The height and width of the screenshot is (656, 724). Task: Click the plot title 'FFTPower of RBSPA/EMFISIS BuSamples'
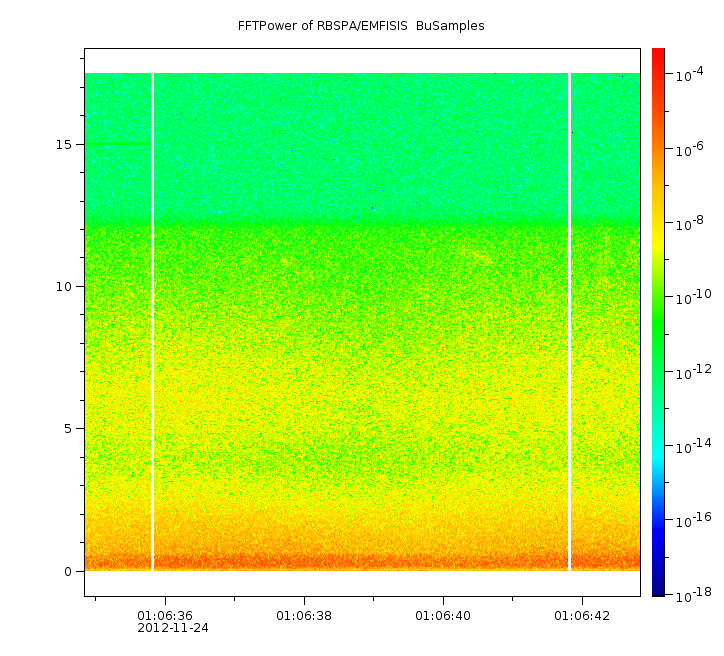361,26
